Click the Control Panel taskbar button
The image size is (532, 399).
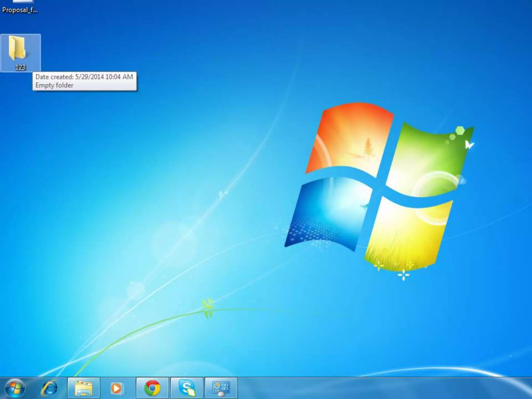click(x=221, y=388)
